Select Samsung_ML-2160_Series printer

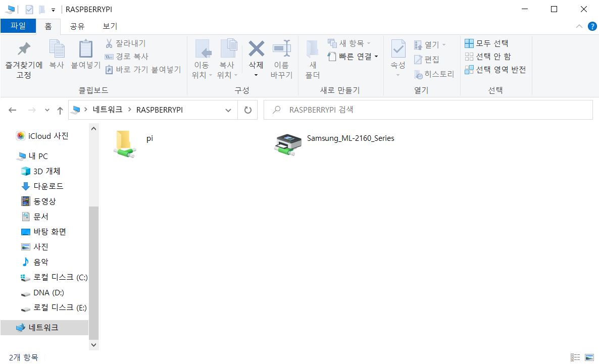(x=334, y=143)
